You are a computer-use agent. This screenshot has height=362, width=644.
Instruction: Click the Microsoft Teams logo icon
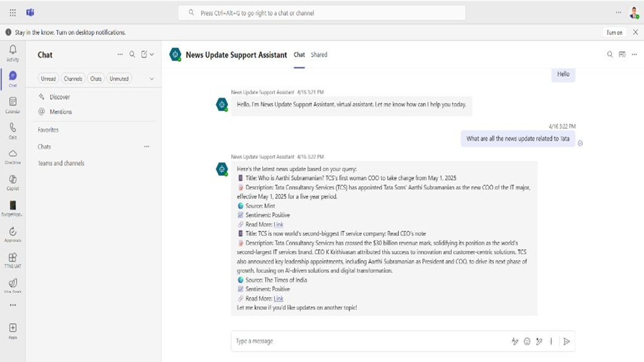[30, 13]
